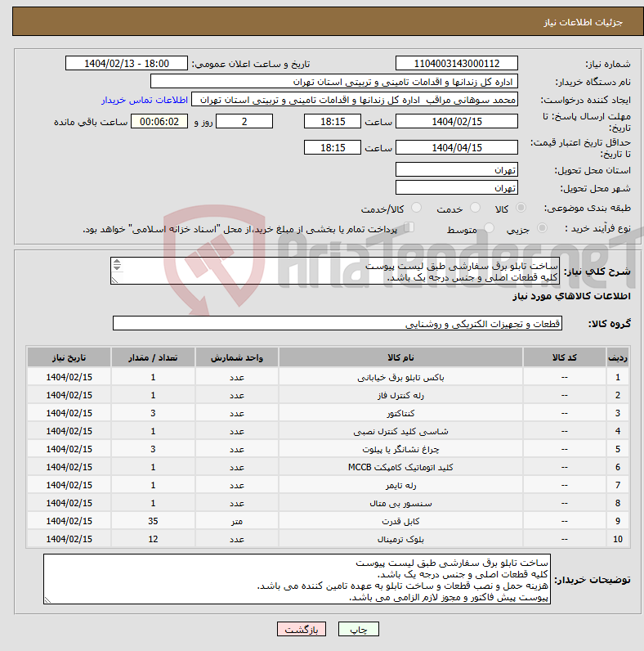644x651 pixels.
Task: Select the متوسط purchase type radio
Action: [x=490, y=228]
